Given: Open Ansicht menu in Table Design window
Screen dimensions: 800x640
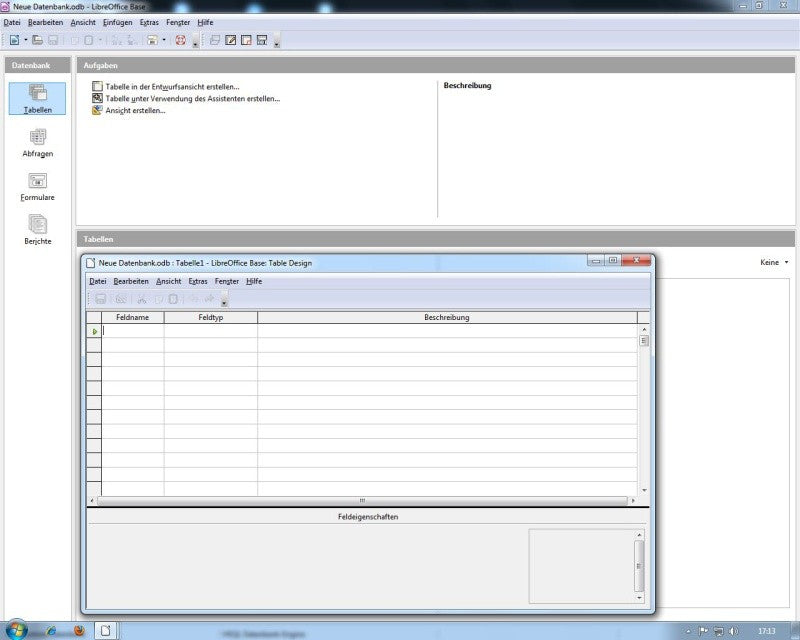Looking at the screenshot, I should [168, 281].
